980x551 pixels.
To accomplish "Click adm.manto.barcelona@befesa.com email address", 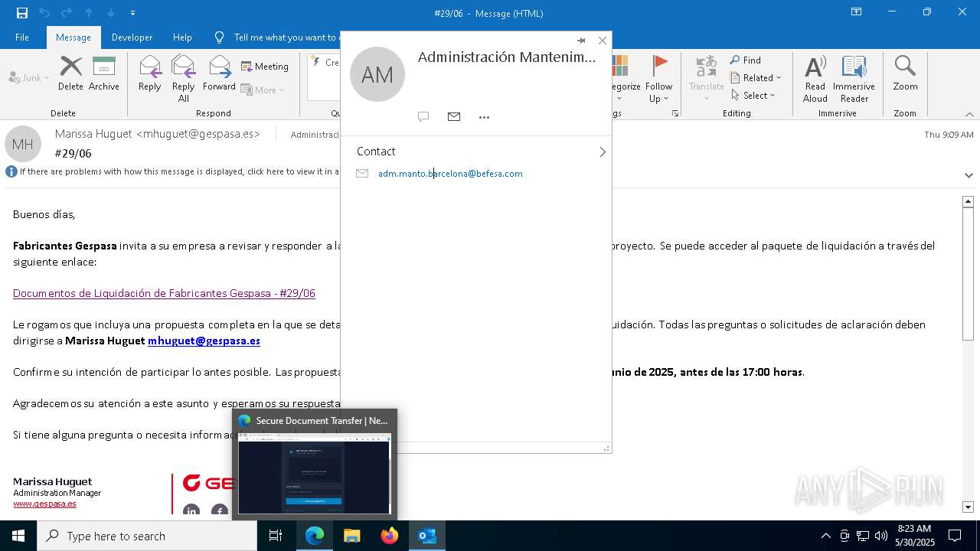I will tap(450, 174).
